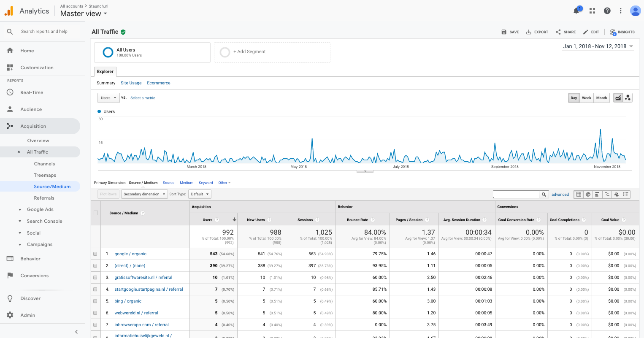Open the user account avatar
Viewport: 644px width, 338px height.
635,11
